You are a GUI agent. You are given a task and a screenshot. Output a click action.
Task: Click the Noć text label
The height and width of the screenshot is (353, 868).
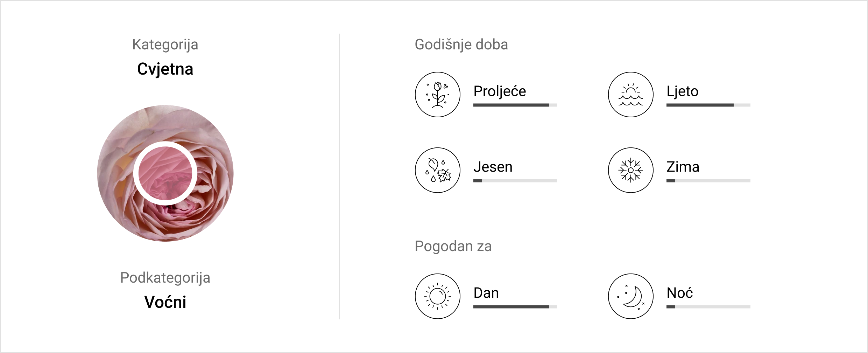pos(679,293)
